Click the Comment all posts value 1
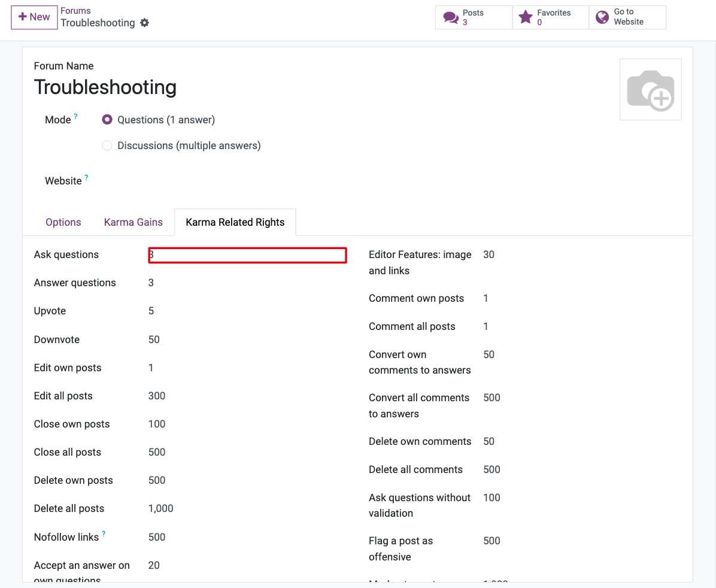 (x=486, y=327)
